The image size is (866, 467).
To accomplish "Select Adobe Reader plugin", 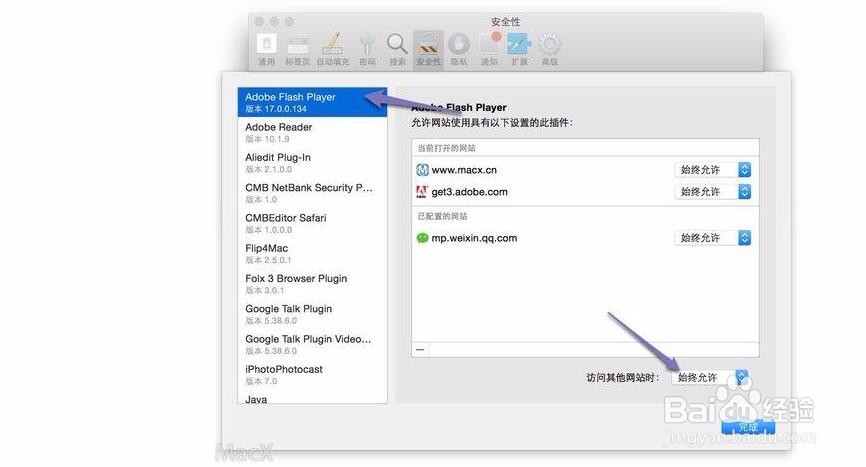I will 312,132.
